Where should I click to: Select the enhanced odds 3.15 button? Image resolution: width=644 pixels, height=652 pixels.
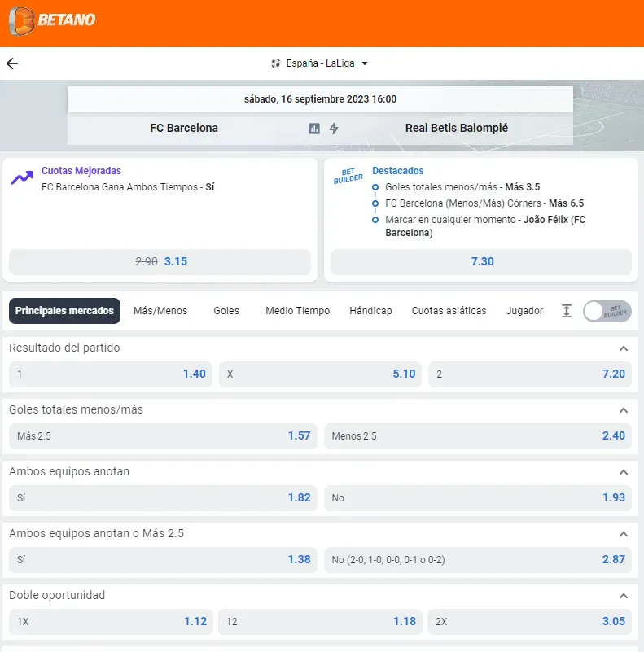(160, 262)
